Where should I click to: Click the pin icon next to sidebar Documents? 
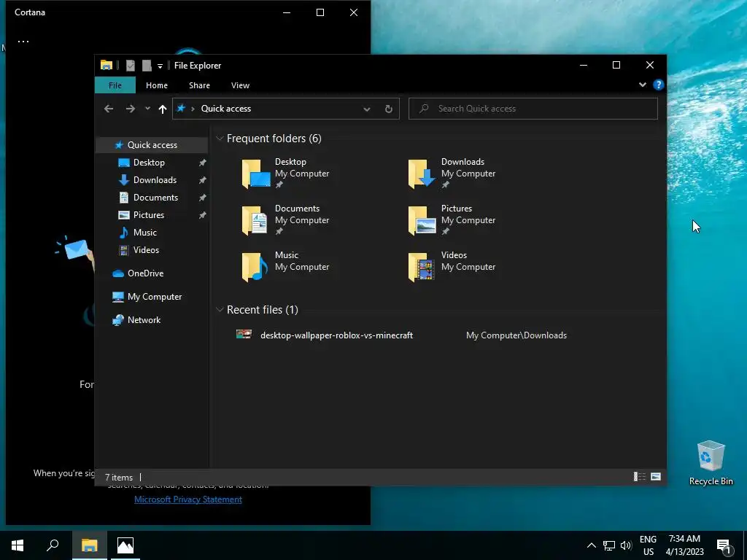[203, 198]
